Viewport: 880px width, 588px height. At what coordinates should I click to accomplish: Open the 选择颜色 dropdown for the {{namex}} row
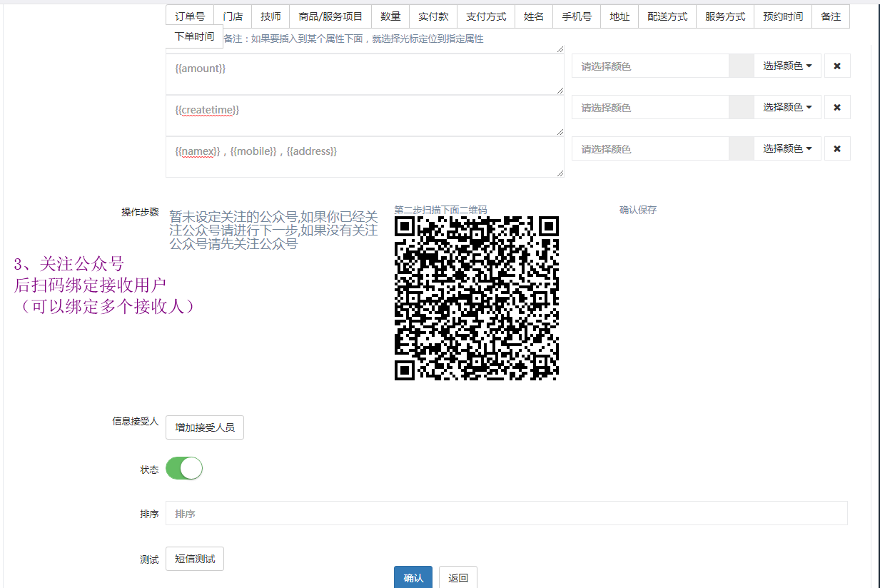point(787,148)
